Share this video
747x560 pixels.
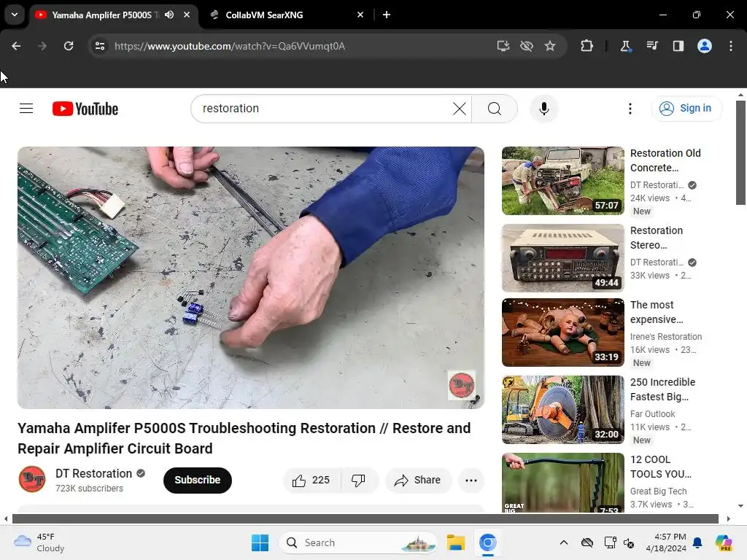pyautogui.click(x=418, y=480)
